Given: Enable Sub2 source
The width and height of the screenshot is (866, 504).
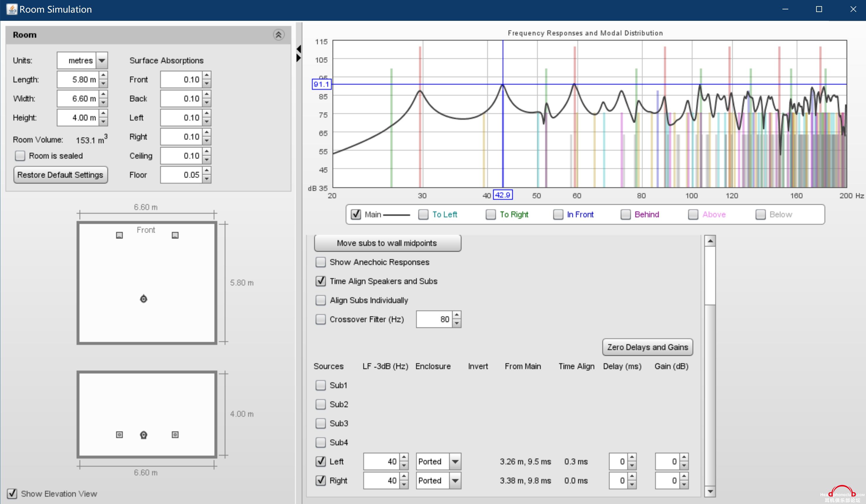Looking at the screenshot, I should coord(321,404).
